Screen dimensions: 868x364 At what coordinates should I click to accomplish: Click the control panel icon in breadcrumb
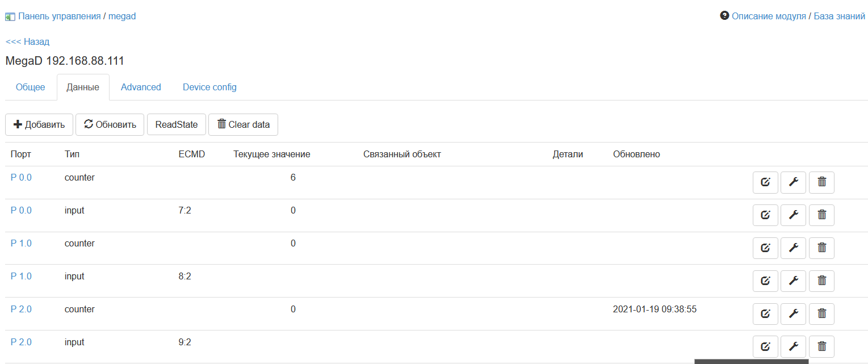[10, 16]
